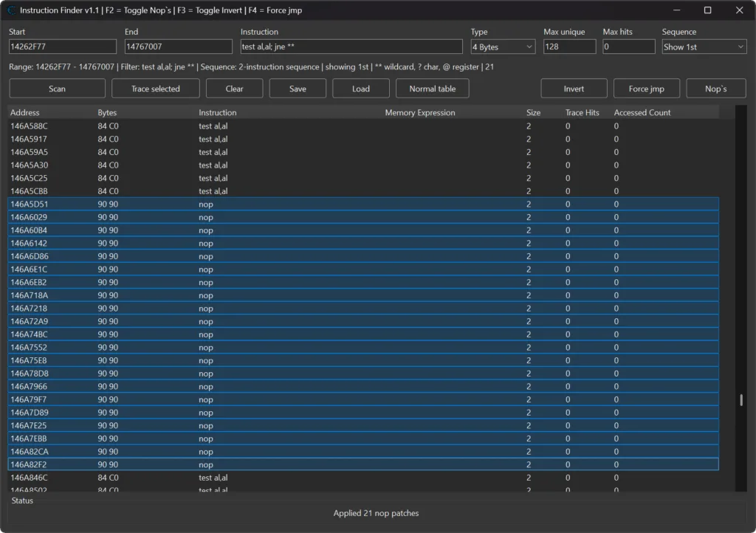The image size is (756, 533).
Task: Switch to Normal table view
Action: tap(433, 89)
